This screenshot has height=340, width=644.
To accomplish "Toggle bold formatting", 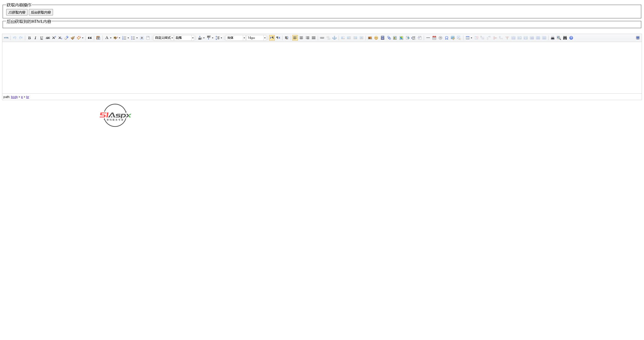I will [29, 38].
